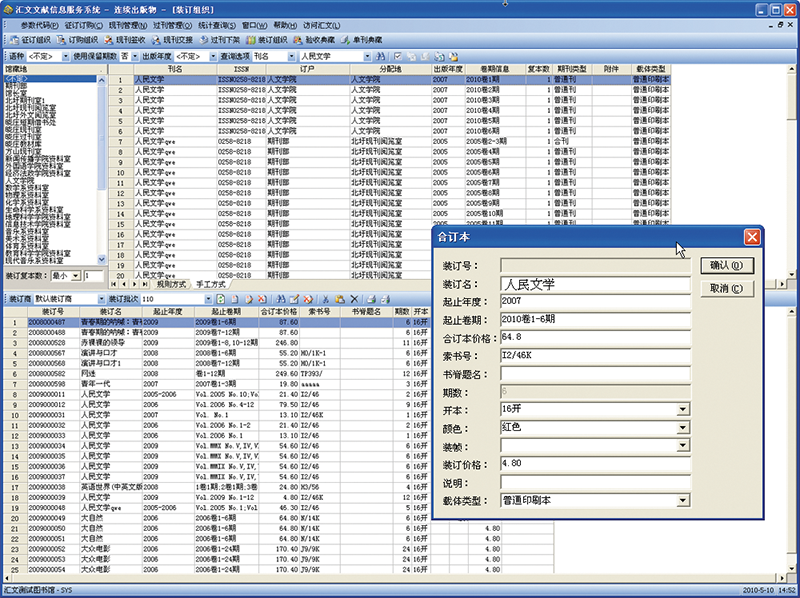Click the binoculars search icon beside 人民文学 query box
The height and width of the screenshot is (598, 800).
(380, 56)
